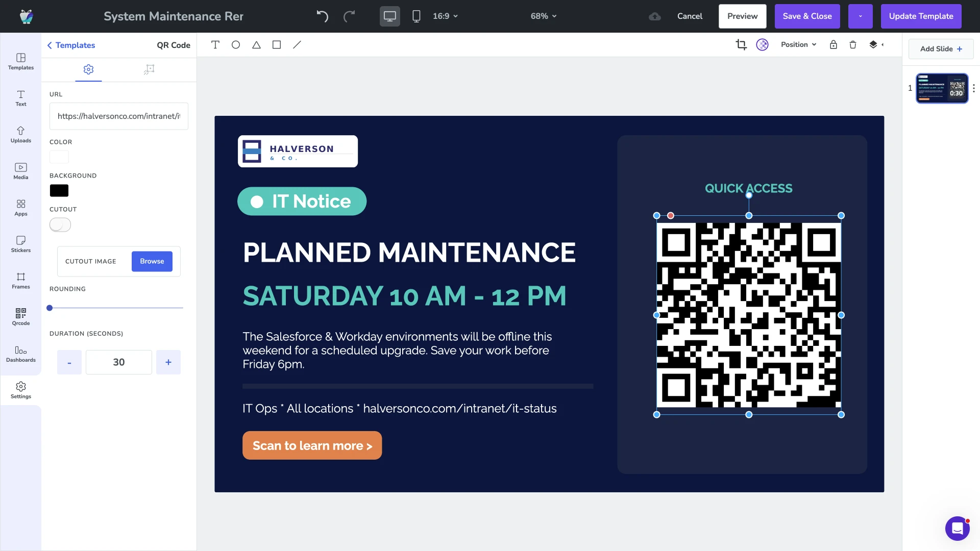Expand the Save & Close options arrow

point(861,16)
